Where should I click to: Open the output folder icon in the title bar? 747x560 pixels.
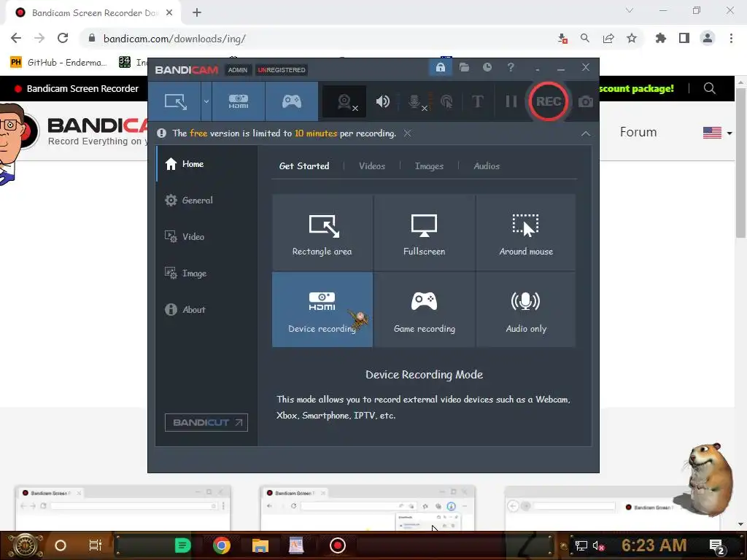click(x=464, y=68)
